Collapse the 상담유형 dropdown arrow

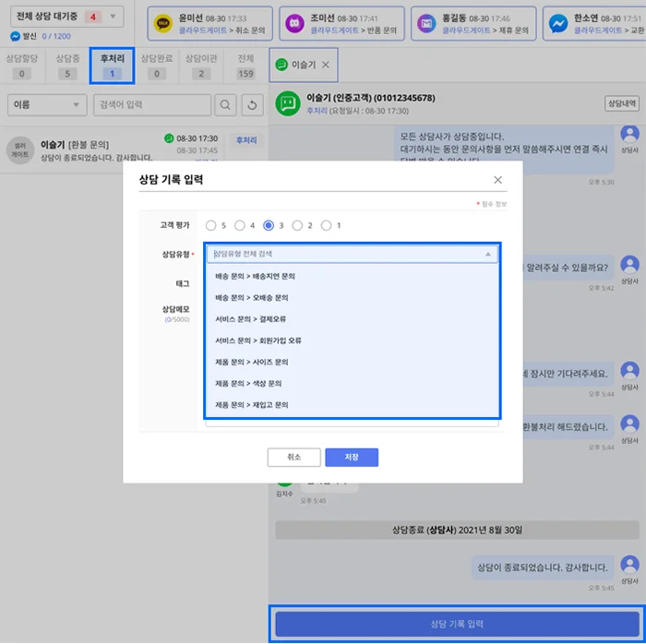[x=488, y=254]
